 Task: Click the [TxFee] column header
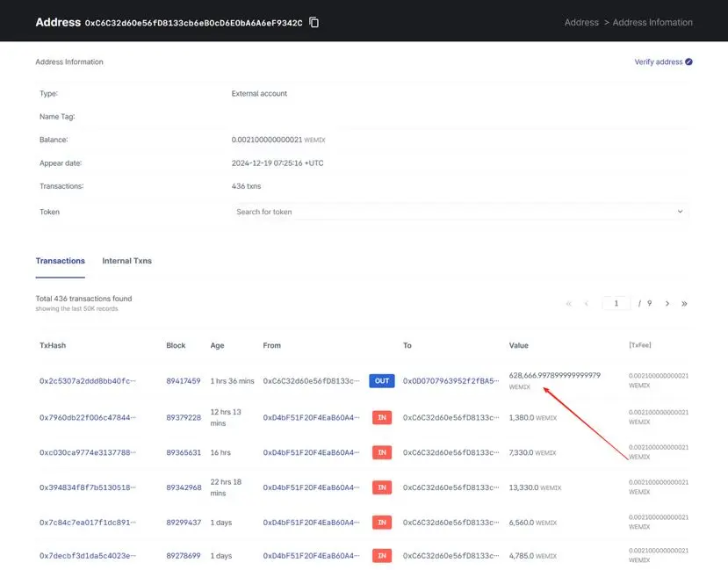640,345
